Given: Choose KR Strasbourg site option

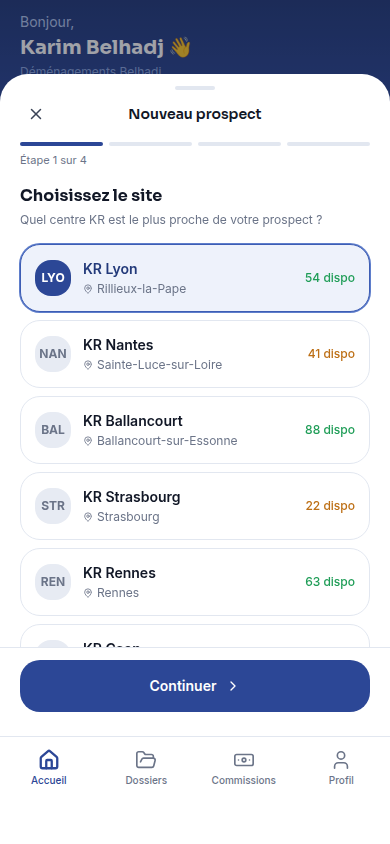Looking at the screenshot, I should [x=195, y=505].
